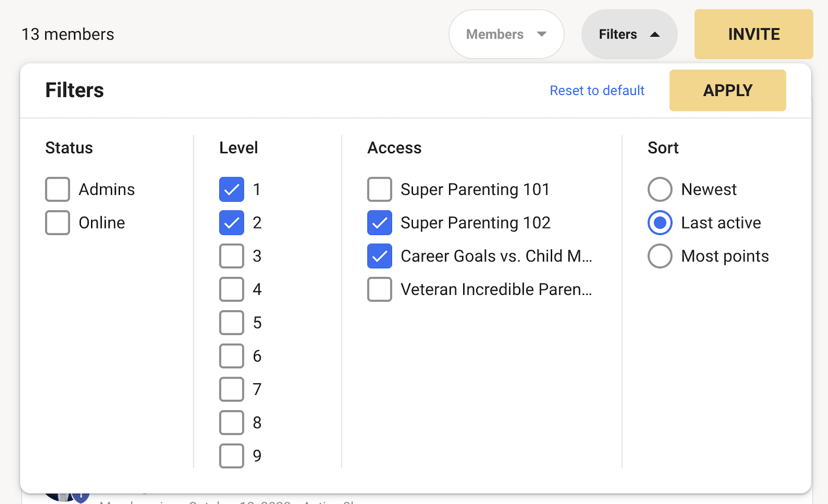Screen dimensions: 828x504
Task: Tick the Level 3 checkbox
Action: (x=232, y=256)
